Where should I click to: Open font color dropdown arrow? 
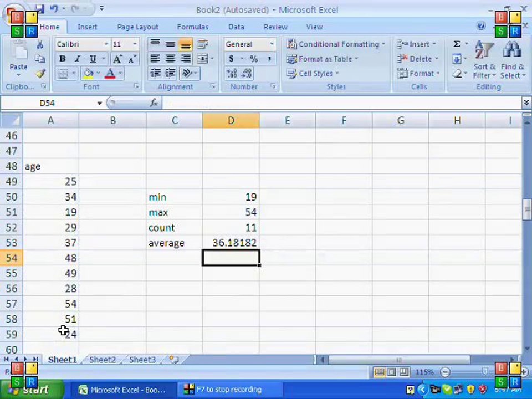tap(120, 73)
